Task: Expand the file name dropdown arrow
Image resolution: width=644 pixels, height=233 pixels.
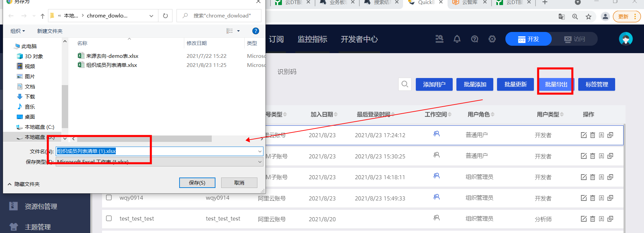Action: click(x=260, y=151)
